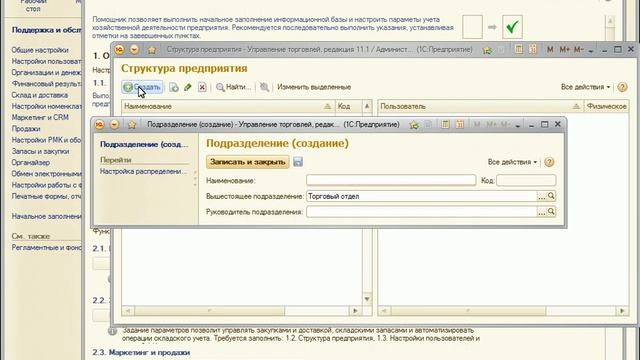Image resolution: width=640 pixels, height=360 pixels.
Task: Click Изменить выделенные button
Action: (x=314, y=87)
